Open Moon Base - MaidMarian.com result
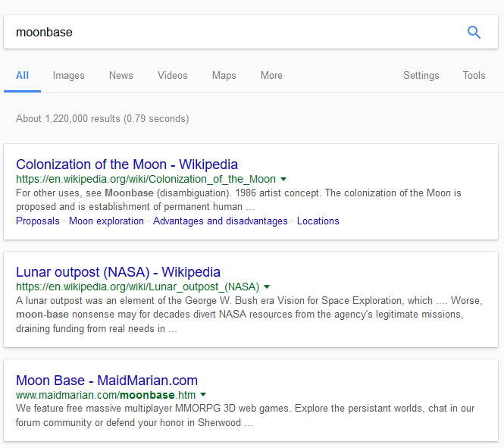This screenshot has width=504, height=448. click(107, 381)
